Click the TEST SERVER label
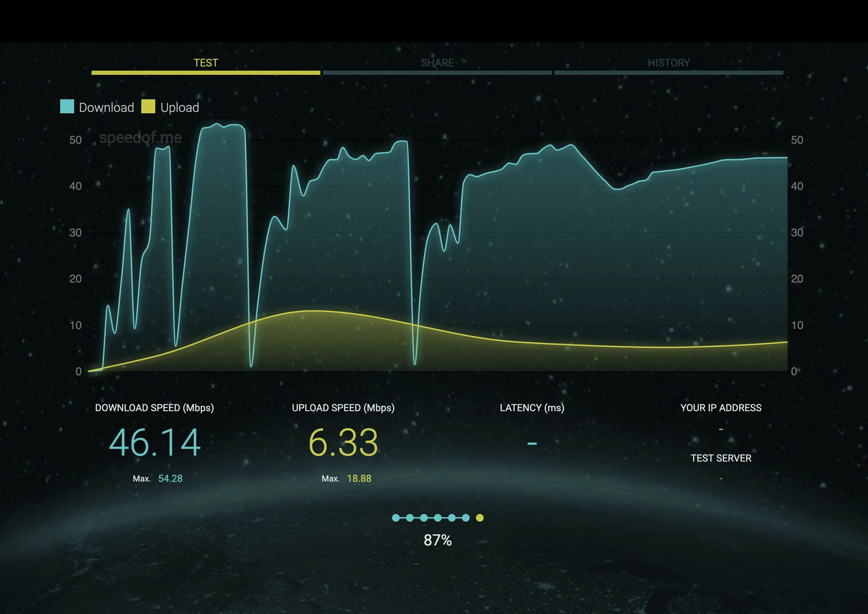Image resolution: width=868 pixels, height=614 pixels. click(x=721, y=458)
